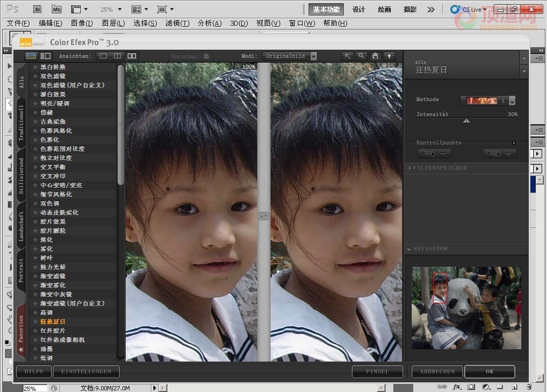Image resolution: width=547 pixels, height=392 pixels.
Task: Launch Adobe Bridge from the Br icon
Action: click(x=37, y=10)
